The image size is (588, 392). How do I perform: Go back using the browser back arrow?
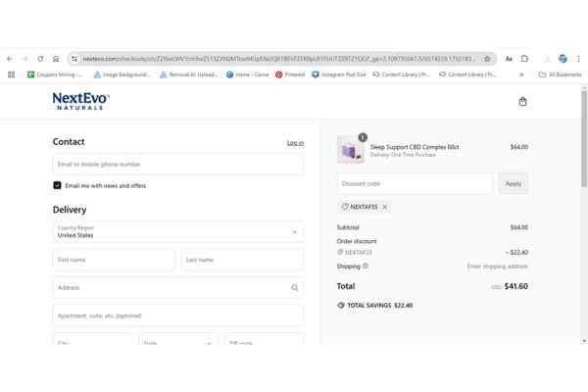pyautogui.click(x=10, y=59)
